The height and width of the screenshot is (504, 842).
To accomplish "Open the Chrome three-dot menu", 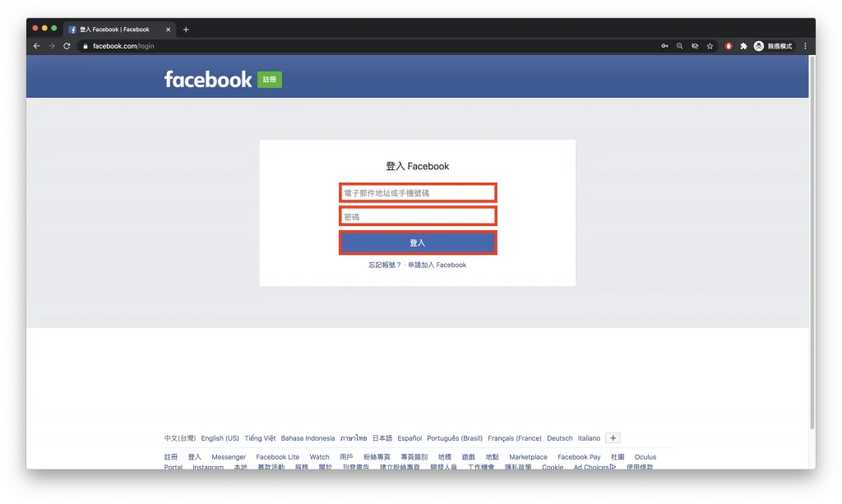I will [x=805, y=46].
